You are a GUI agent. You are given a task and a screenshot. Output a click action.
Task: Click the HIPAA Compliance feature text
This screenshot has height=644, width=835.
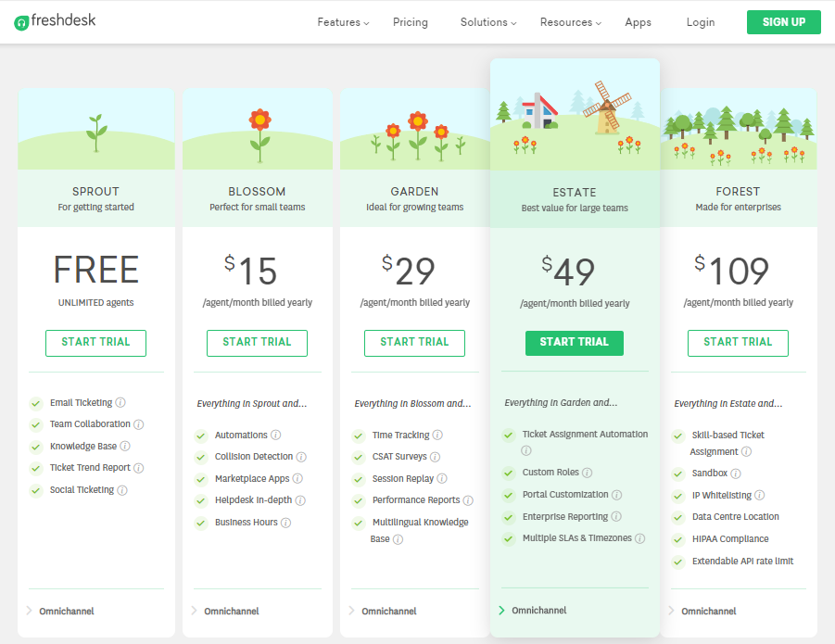pos(730,539)
